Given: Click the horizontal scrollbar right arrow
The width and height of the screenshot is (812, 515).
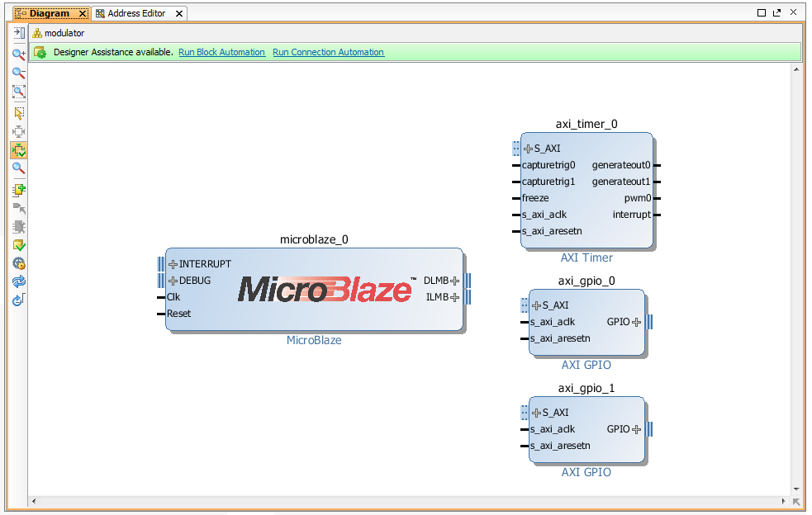Looking at the screenshot, I should 784,501.
